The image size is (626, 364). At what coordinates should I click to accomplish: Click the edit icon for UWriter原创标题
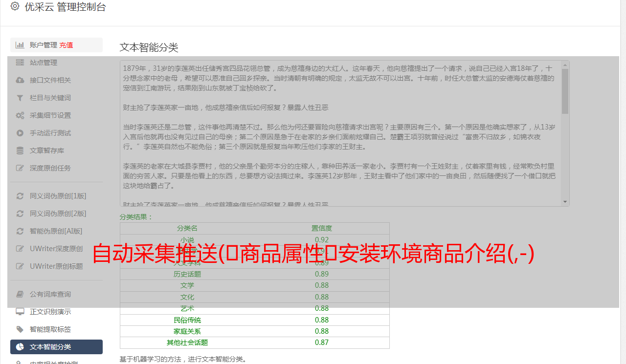[x=20, y=266]
